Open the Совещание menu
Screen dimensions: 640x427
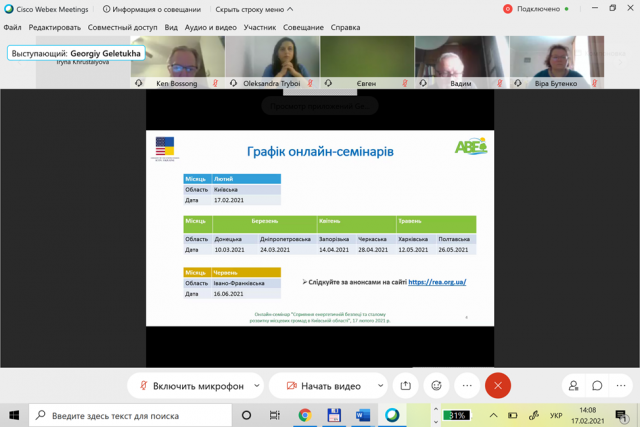[303, 27]
